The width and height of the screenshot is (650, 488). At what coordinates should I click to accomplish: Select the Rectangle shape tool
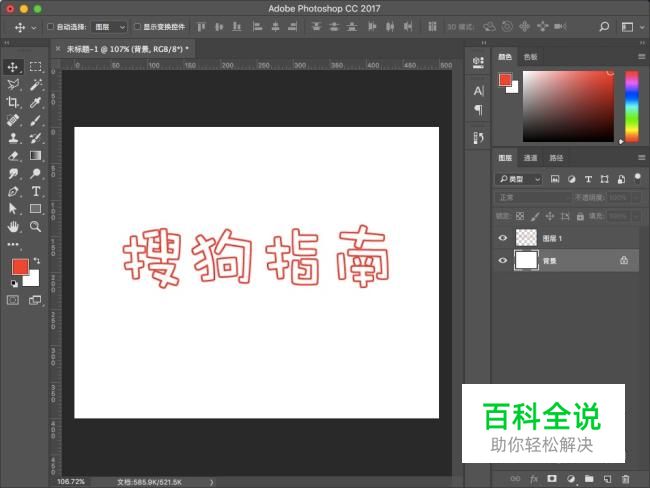coord(35,209)
